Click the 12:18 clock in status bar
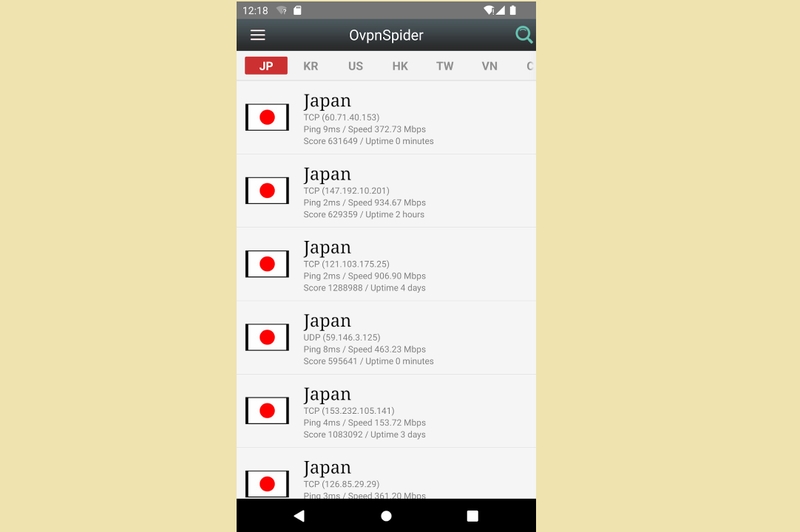 (x=255, y=10)
